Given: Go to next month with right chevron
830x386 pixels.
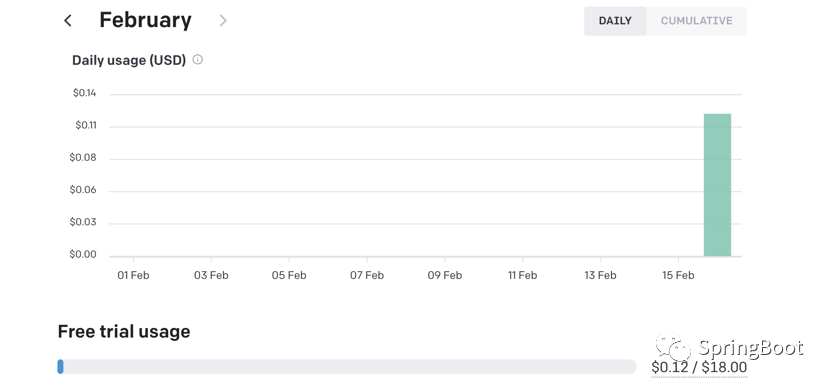Looking at the screenshot, I should pos(223,21).
